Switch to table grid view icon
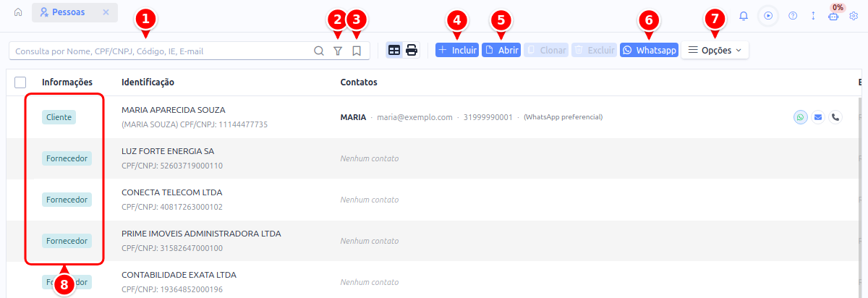The height and width of the screenshot is (298, 868). pyautogui.click(x=394, y=51)
